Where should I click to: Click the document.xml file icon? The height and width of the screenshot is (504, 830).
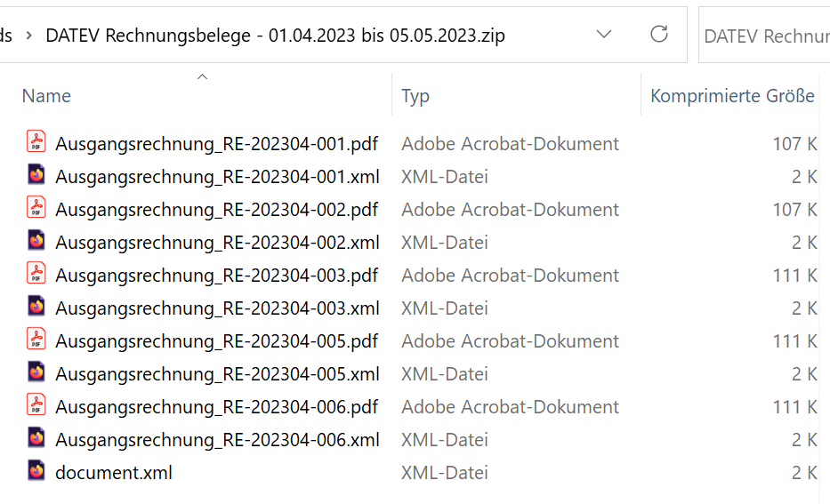coord(36,471)
